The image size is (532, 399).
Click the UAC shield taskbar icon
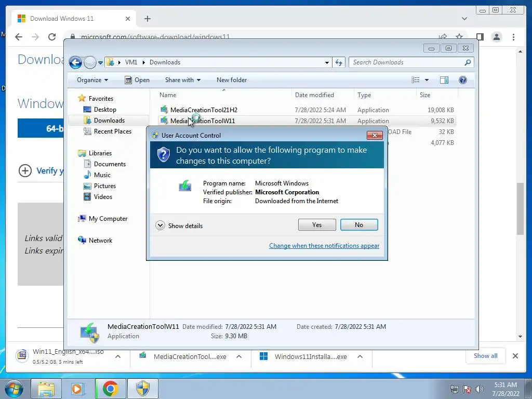pyautogui.click(x=143, y=389)
